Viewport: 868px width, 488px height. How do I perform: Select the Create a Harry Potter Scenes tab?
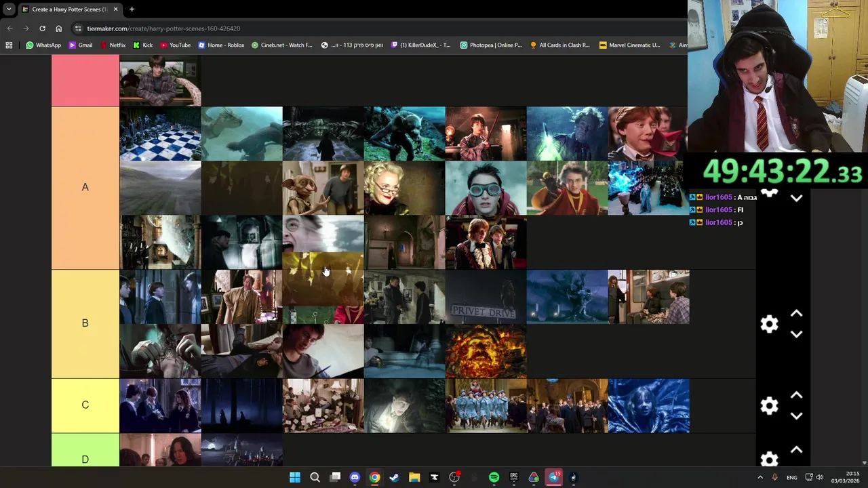70,9
